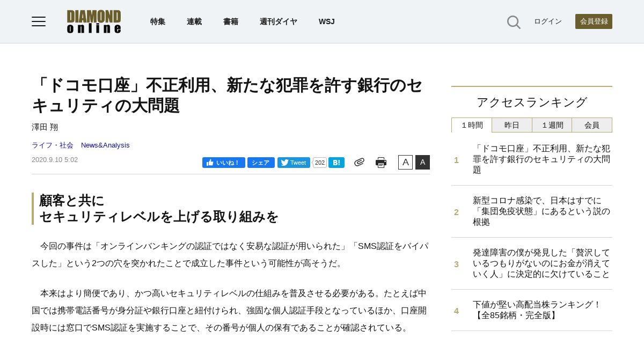Click the paperclip clip-article icon
The image size is (644, 338).
tap(359, 162)
